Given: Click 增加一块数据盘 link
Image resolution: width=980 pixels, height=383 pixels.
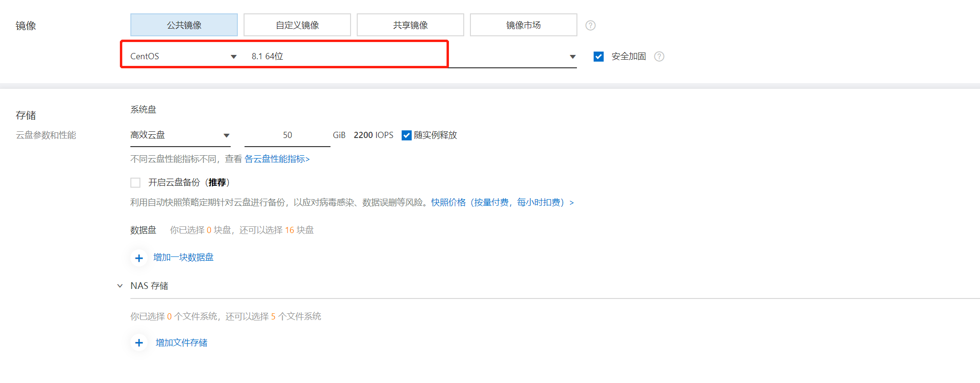Looking at the screenshot, I should [x=183, y=257].
